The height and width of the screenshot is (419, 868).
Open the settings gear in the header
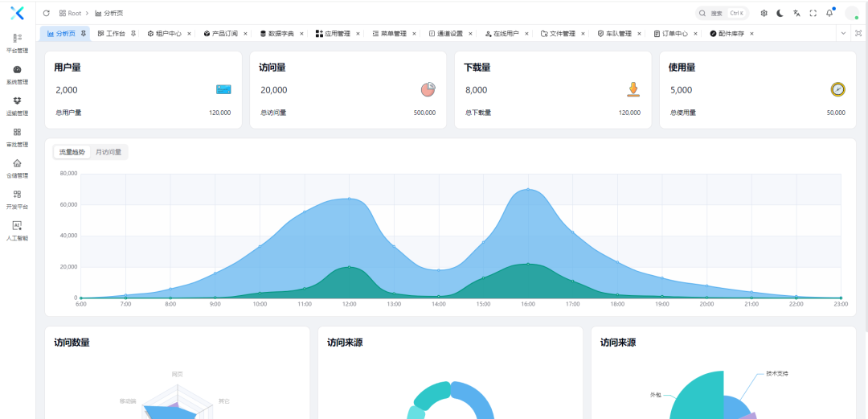(764, 14)
